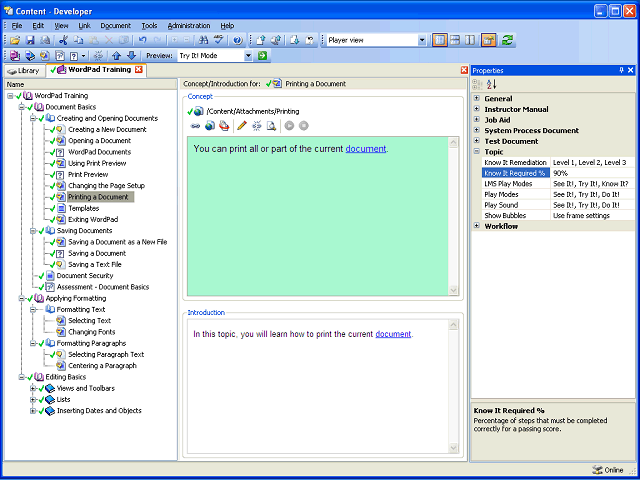Click the Save floppy disk icon
Screen dimensions: 640x480
click(30, 40)
